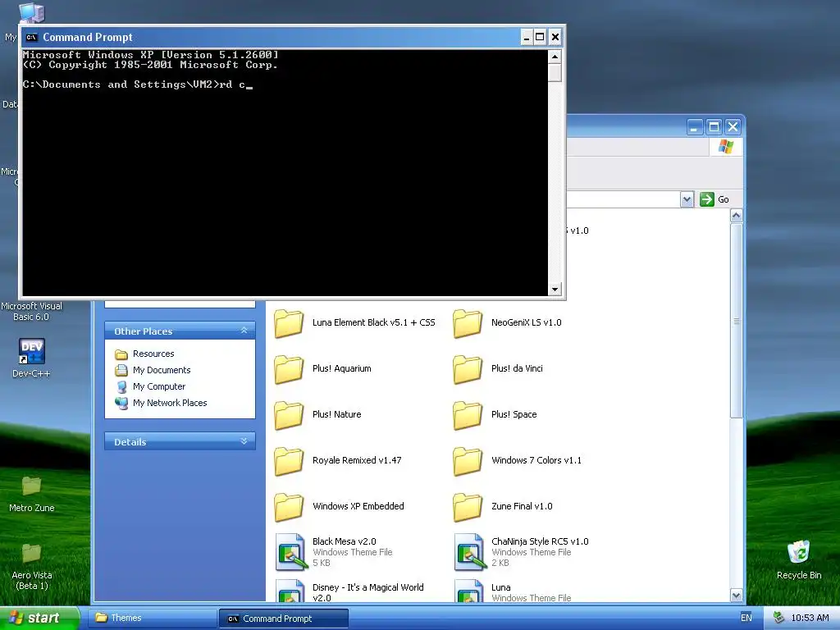Click the Windows flag logo in the Themes window
Screen dimensions: 840x630
coord(726,146)
